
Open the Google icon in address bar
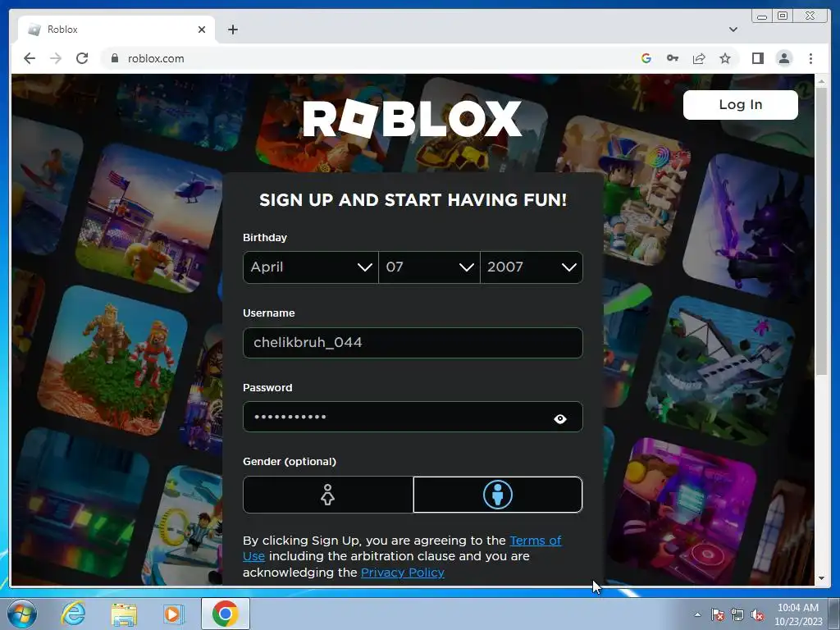(646, 58)
